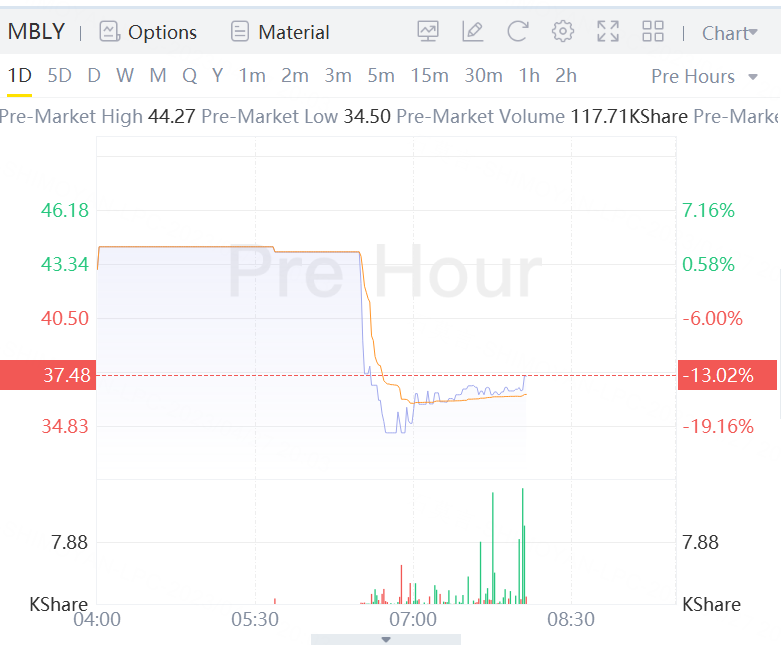Click the Material link text
Screen dimensions: 781x645
(x=294, y=32)
